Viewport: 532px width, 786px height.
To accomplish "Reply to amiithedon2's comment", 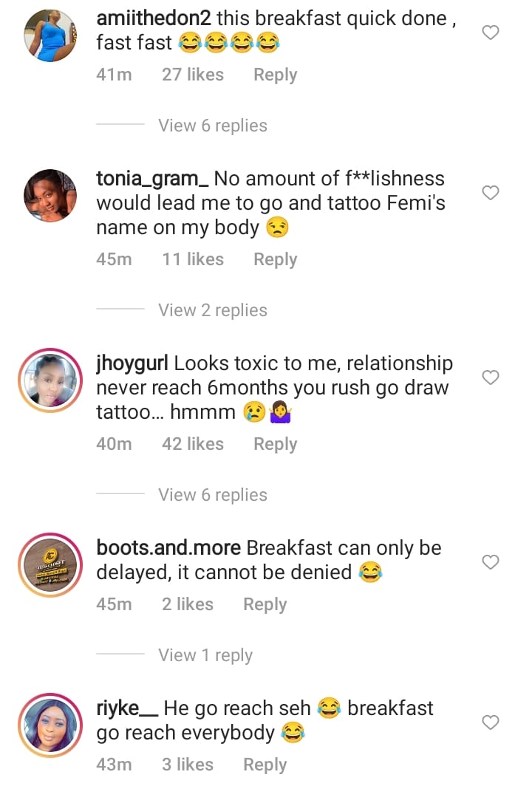I will [275, 75].
